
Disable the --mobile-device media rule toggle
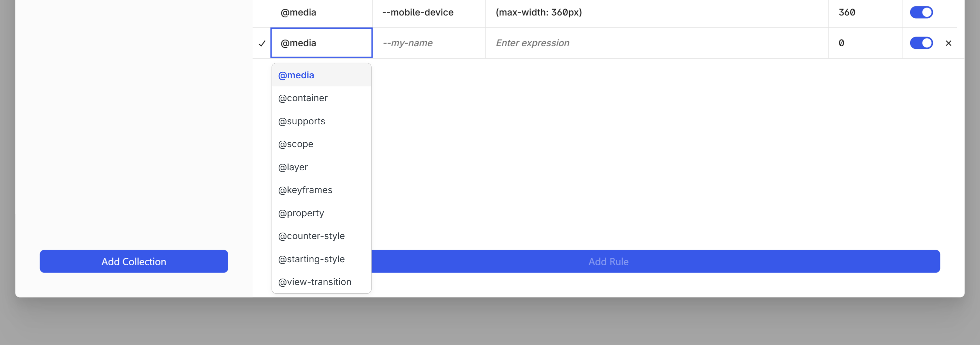point(921,12)
